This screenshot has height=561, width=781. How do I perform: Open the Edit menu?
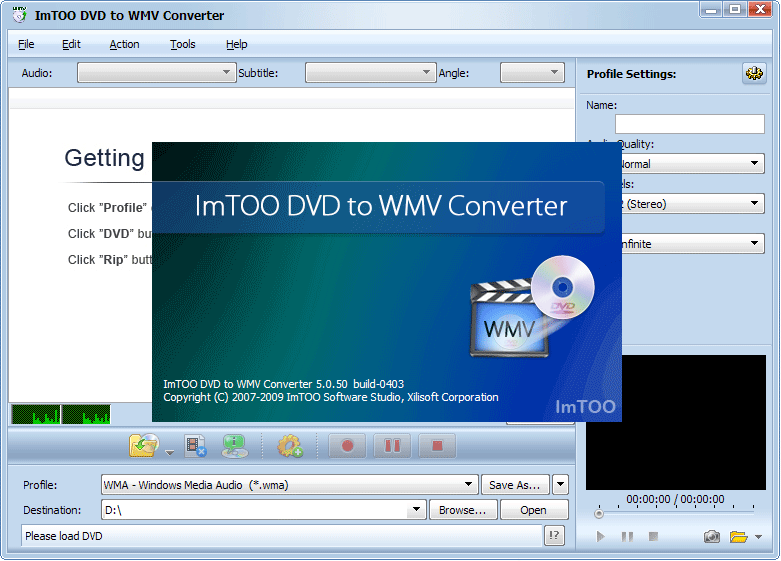click(x=71, y=44)
